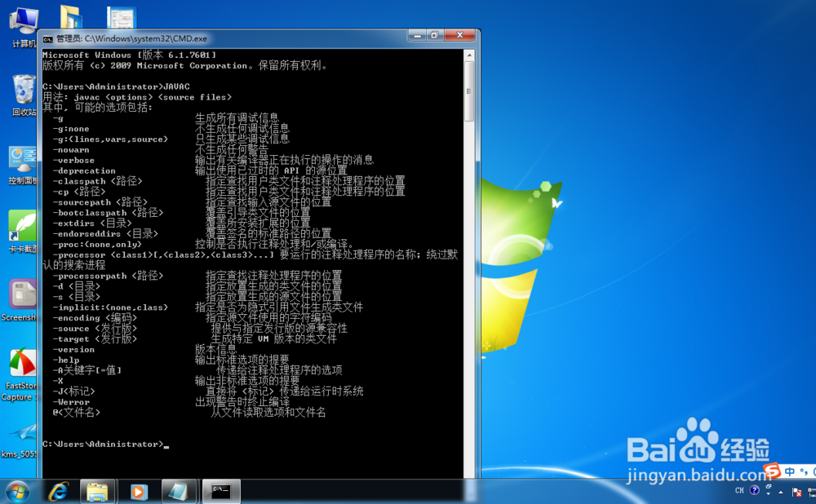Open the Action Center flag in the tray
This screenshot has height=504, width=816.
[x=797, y=492]
